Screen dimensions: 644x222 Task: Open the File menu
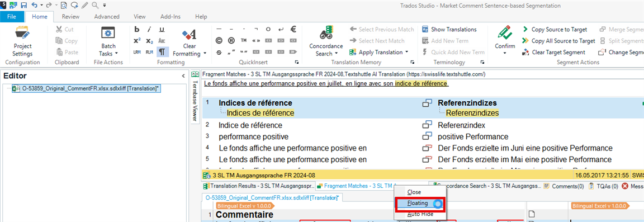tap(12, 17)
